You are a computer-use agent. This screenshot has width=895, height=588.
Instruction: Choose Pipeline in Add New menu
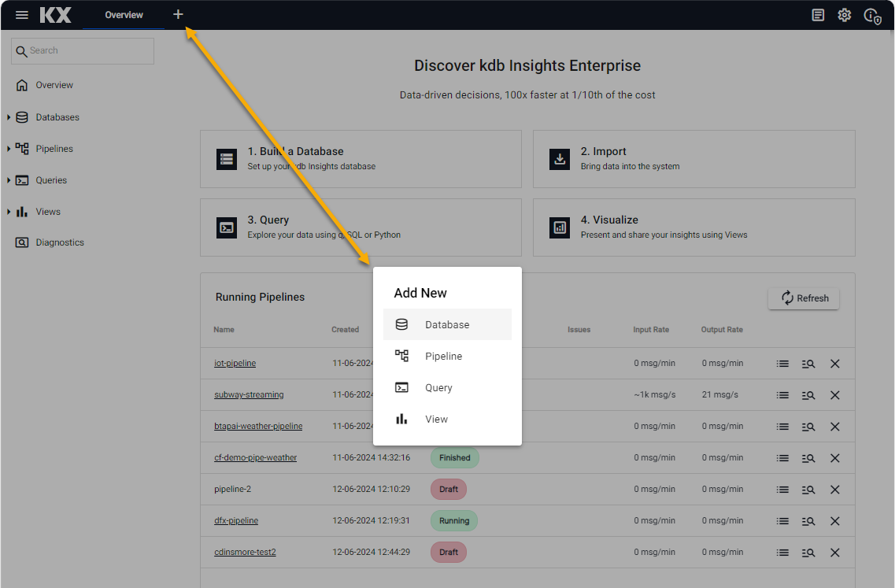pyautogui.click(x=447, y=357)
